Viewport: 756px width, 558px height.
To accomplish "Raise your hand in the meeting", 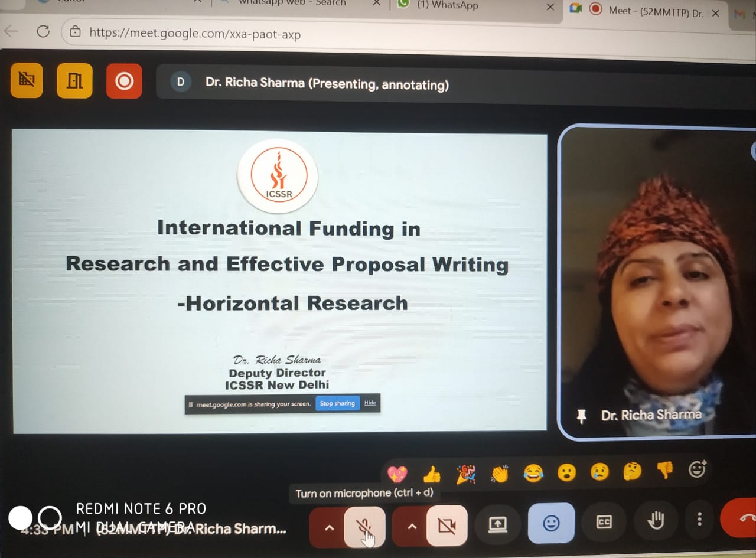I will pyautogui.click(x=656, y=520).
